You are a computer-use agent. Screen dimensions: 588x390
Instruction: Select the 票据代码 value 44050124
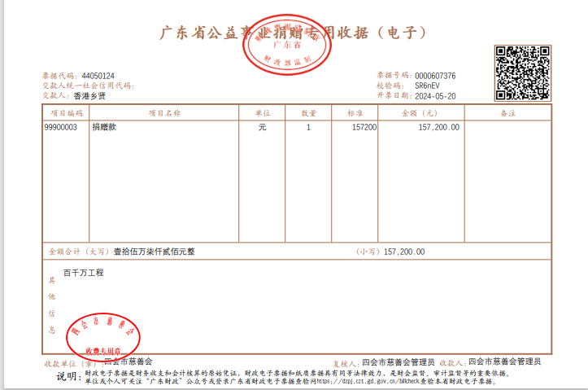tap(98, 76)
